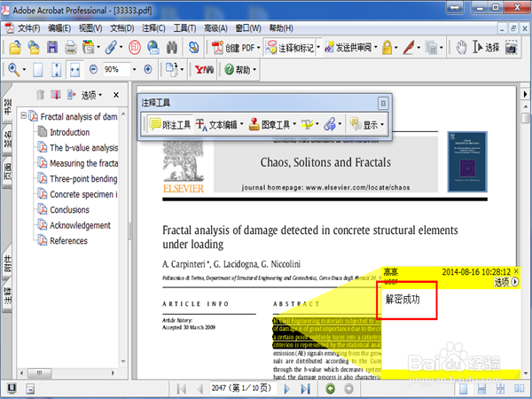The height and width of the screenshot is (399, 532).
Task: Click the Security padlock icon
Action: click(387, 48)
